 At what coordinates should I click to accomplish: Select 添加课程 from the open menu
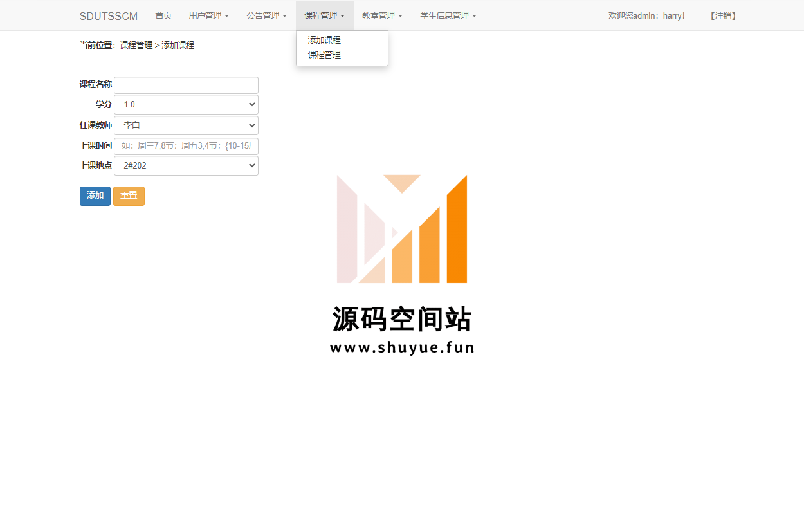tap(324, 40)
